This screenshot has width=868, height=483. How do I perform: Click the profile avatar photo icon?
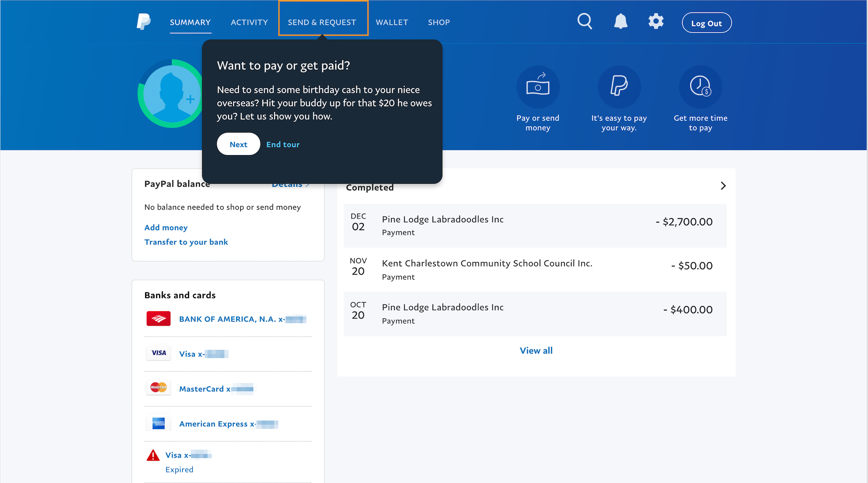pos(172,94)
